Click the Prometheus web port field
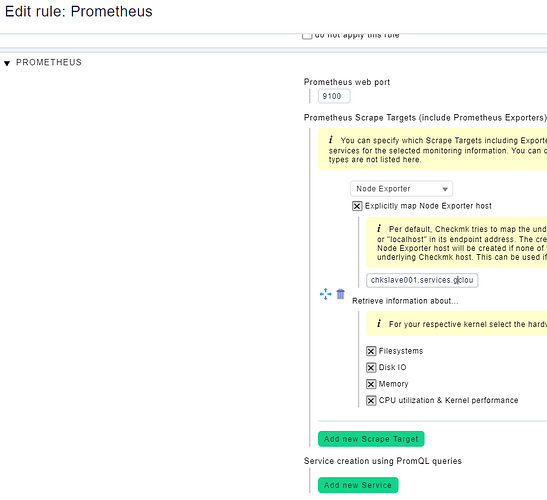The image size is (547, 500). pyautogui.click(x=334, y=96)
